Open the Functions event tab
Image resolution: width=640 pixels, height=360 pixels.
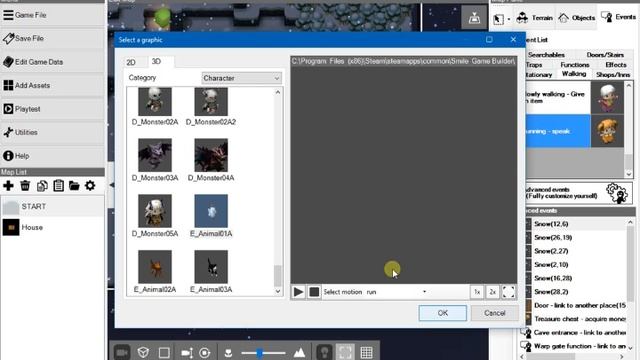(574, 65)
